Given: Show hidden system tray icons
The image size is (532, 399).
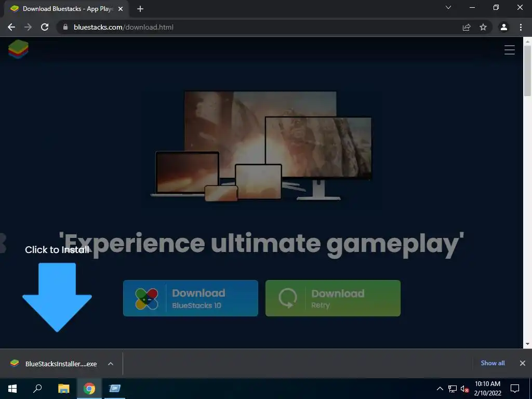Looking at the screenshot, I should pos(440,389).
